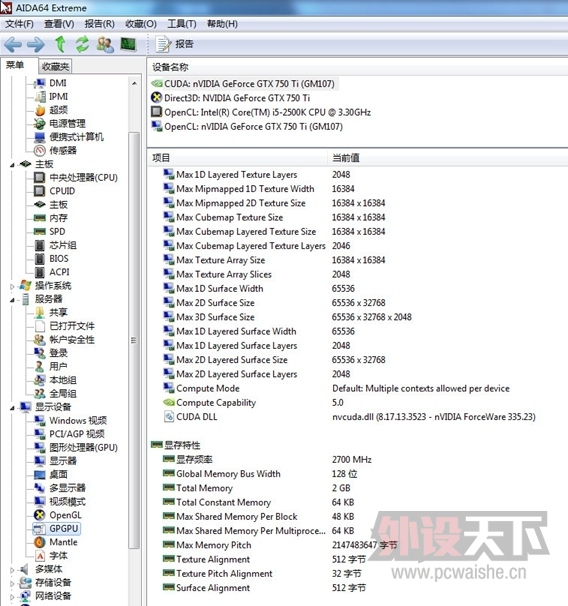Select OpenCL Intel Core i5-2500K device

tap(261, 112)
